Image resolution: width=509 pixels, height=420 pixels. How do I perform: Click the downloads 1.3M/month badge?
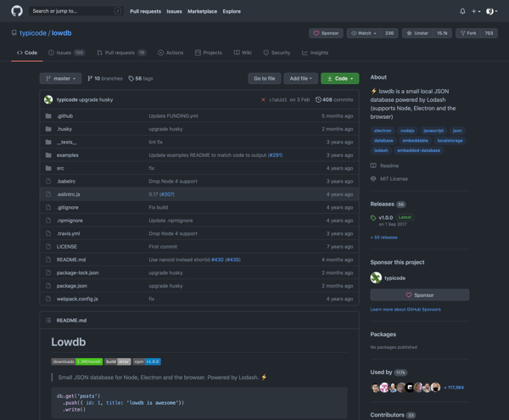(x=77, y=361)
